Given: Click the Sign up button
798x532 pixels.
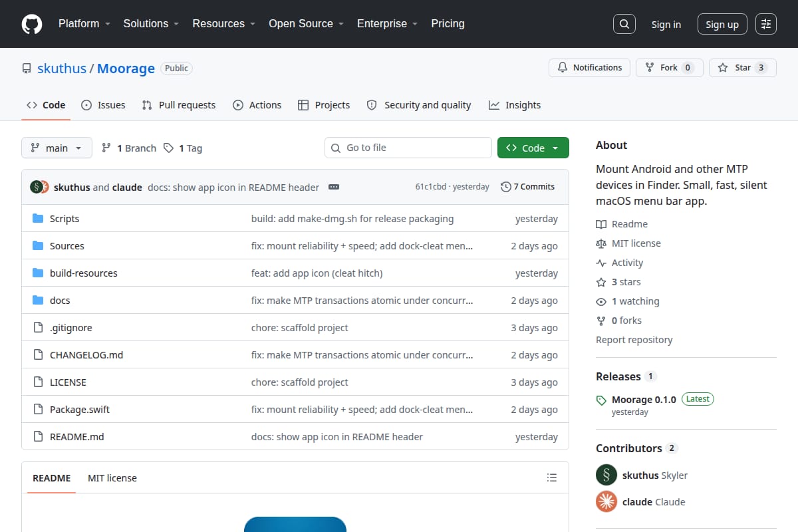Looking at the screenshot, I should pos(722,24).
